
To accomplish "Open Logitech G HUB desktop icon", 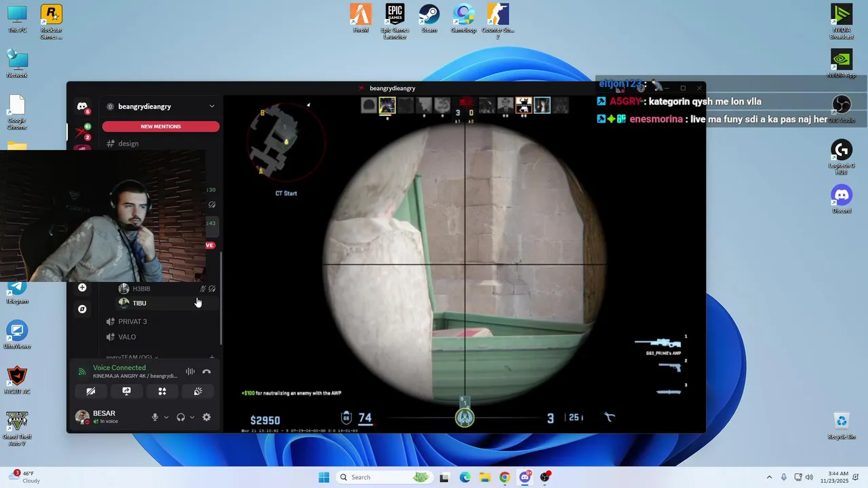I will tap(842, 157).
